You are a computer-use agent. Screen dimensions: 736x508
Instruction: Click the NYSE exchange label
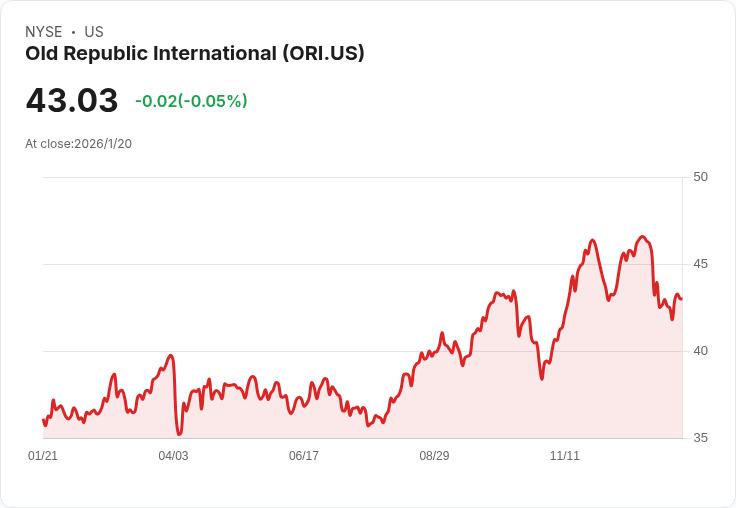(x=44, y=32)
